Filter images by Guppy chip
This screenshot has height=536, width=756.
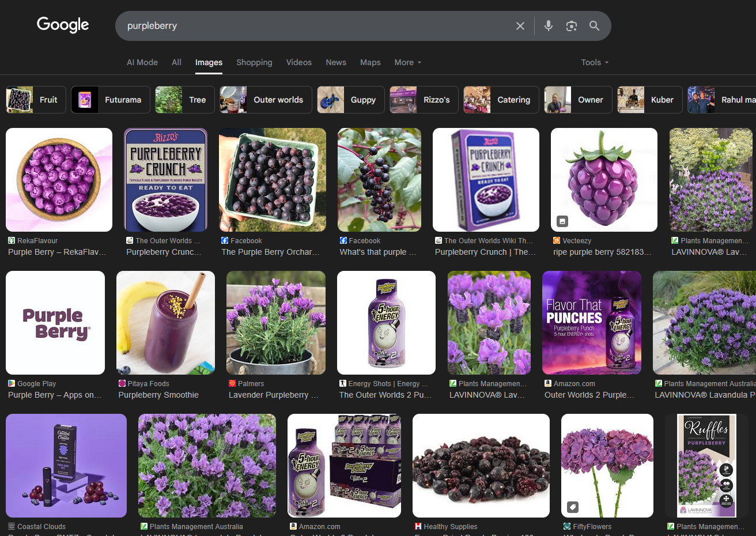(x=351, y=100)
